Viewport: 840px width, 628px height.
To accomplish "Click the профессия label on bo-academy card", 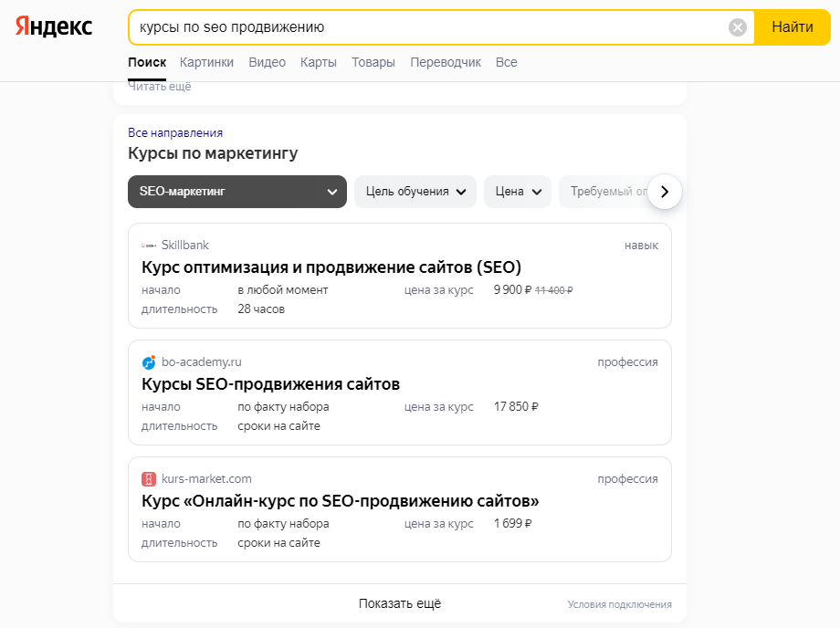I will [x=628, y=362].
